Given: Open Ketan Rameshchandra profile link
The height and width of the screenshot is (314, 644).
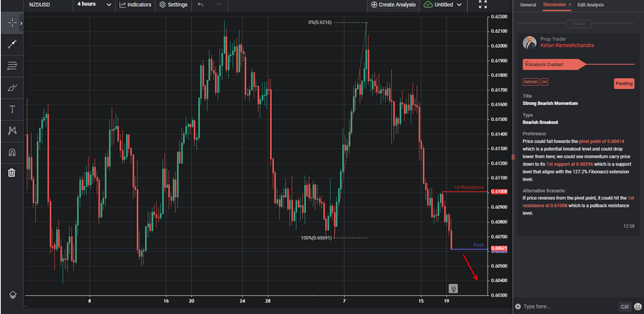Looking at the screenshot, I should click(567, 45).
